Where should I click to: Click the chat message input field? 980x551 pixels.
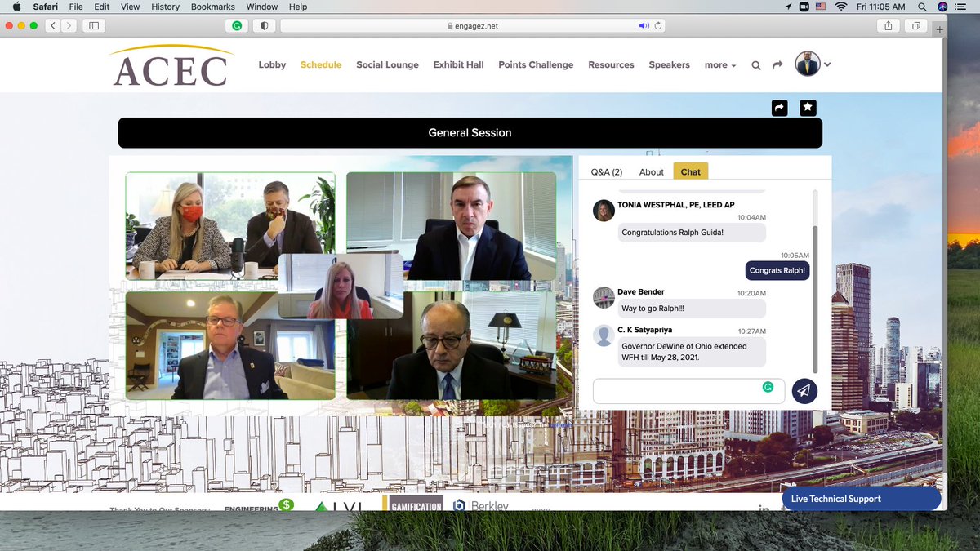688,391
